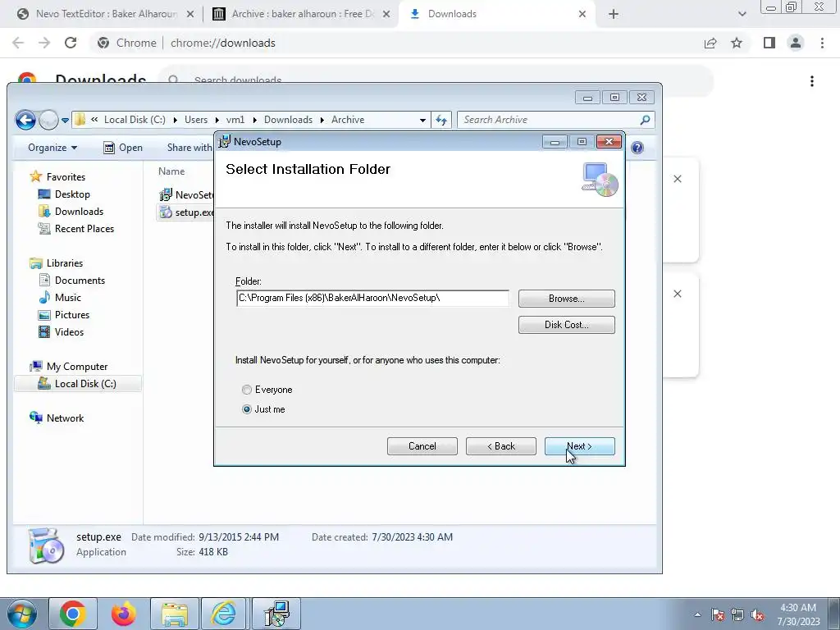Select Local Disk (C:) in sidebar
Viewport: 840px width, 630px height.
(78, 384)
